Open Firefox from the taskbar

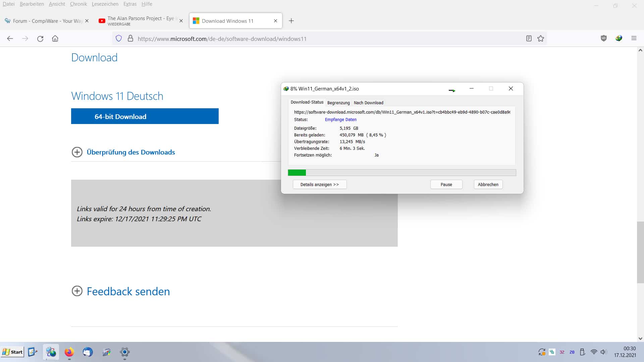pyautogui.click(x=69, y=352)
